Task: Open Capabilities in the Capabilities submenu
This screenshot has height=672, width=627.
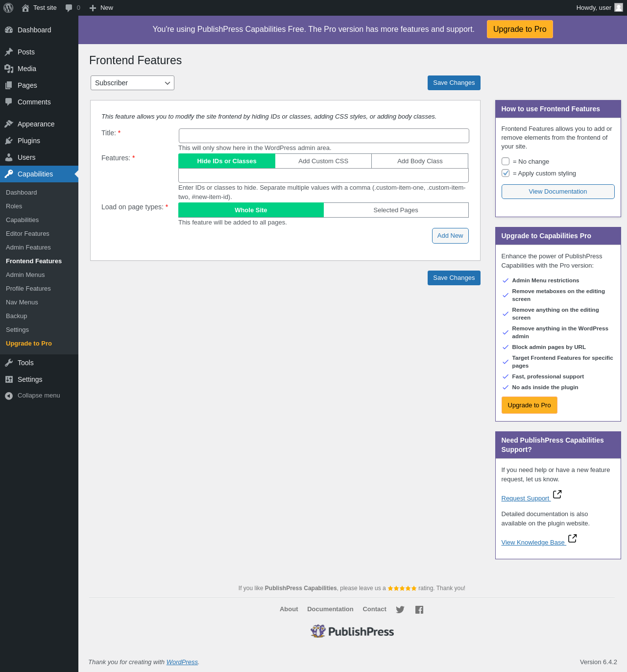Action: (x=23, y=220)
